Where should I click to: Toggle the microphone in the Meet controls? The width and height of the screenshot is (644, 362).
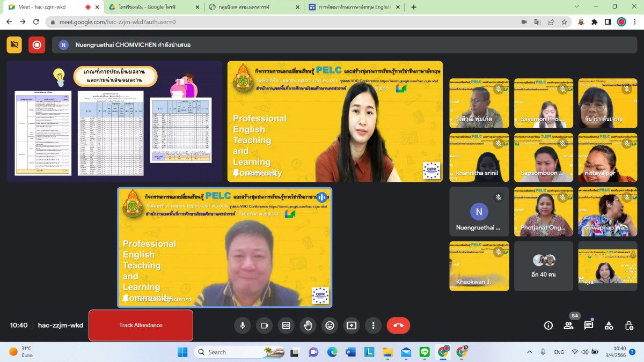[242, 325]
